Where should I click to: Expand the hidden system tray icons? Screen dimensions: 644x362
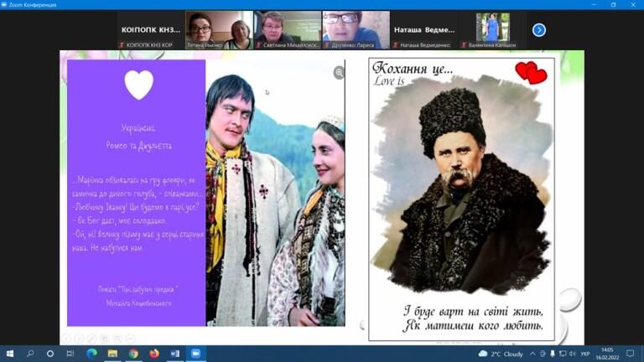532,354
